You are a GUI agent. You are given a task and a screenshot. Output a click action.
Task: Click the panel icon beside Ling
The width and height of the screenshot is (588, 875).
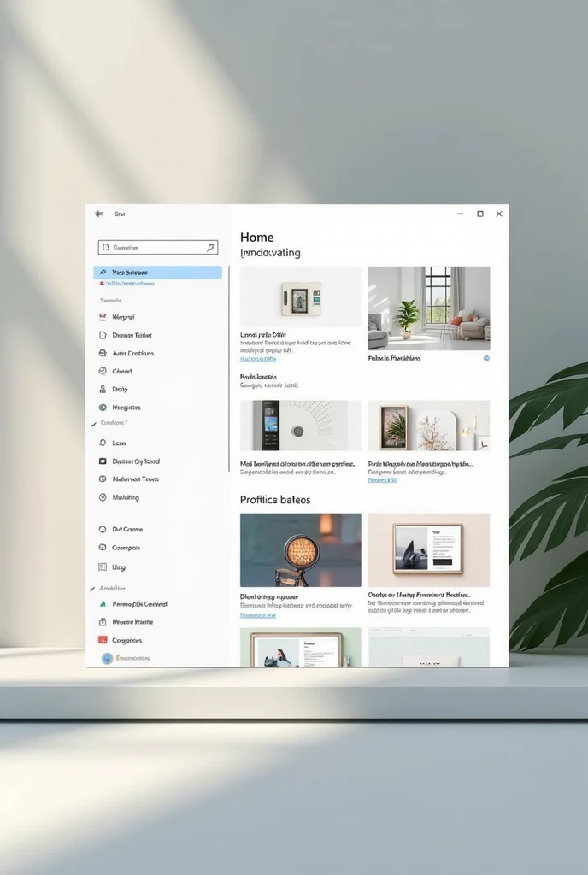point(103,567)
